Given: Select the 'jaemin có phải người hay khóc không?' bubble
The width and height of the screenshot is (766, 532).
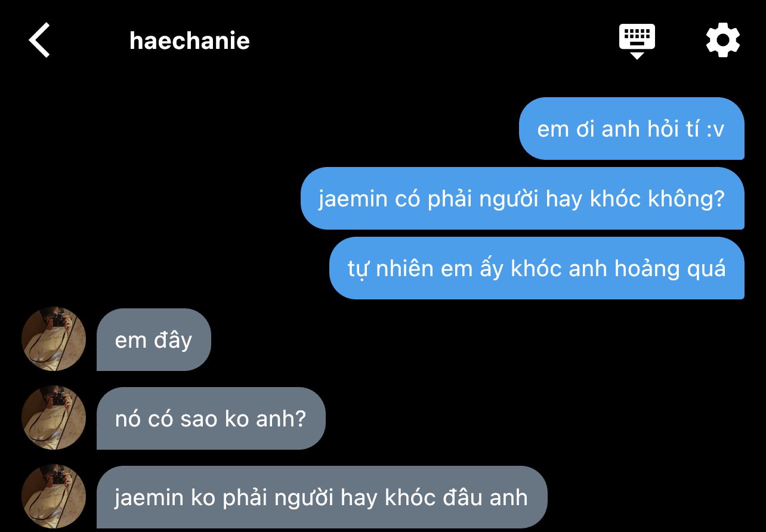Looking at the screenshot, I should [x=522, y=199].
